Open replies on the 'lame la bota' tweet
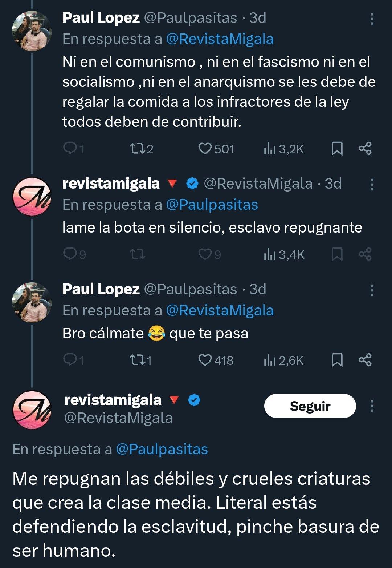 point(74,254)
